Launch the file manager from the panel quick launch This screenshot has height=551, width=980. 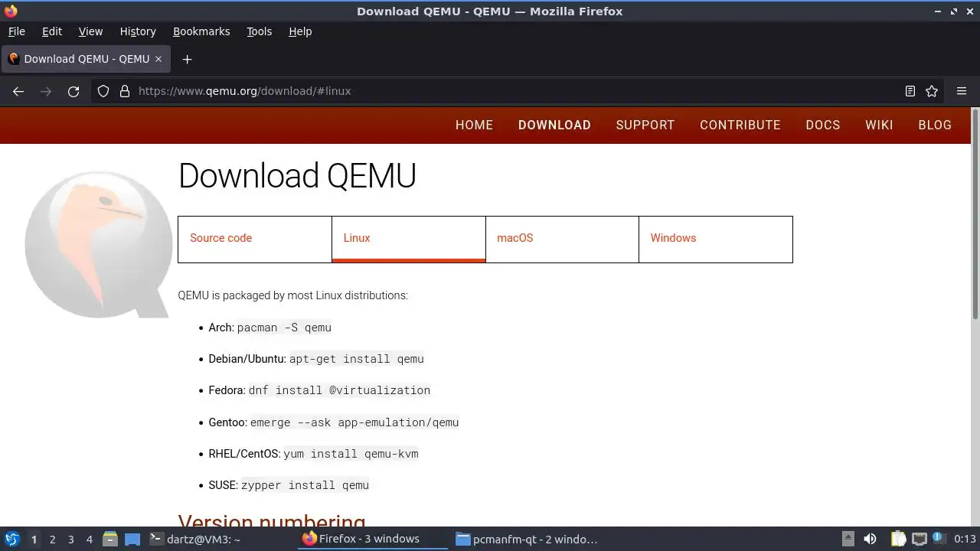[x=110, y=539]
